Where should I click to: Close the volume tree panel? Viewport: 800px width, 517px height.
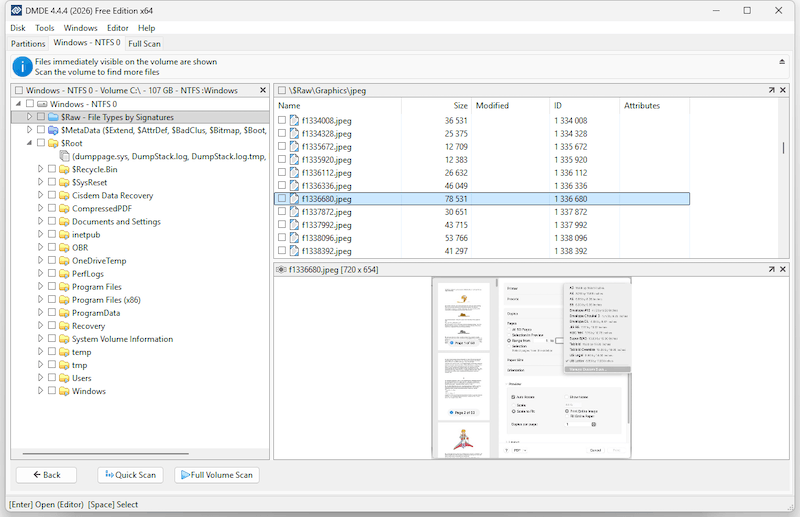click(263, 90)
